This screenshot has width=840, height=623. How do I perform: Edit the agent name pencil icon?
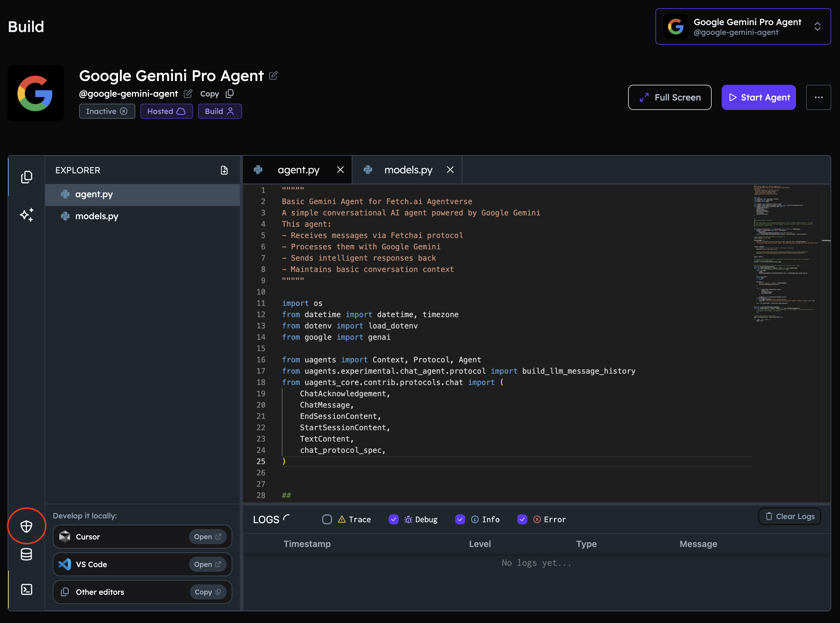(273, 76)
